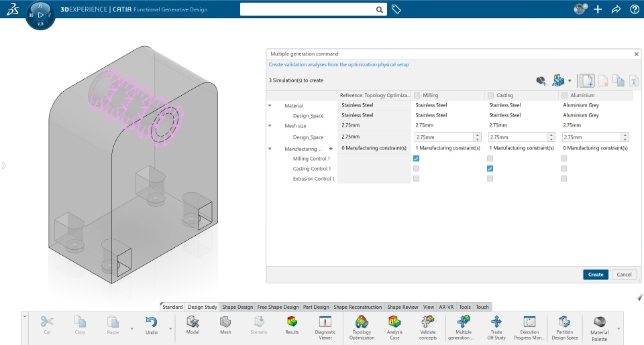Open the Part Design tab
Viewport: 644px width, 345px height.
316,307
